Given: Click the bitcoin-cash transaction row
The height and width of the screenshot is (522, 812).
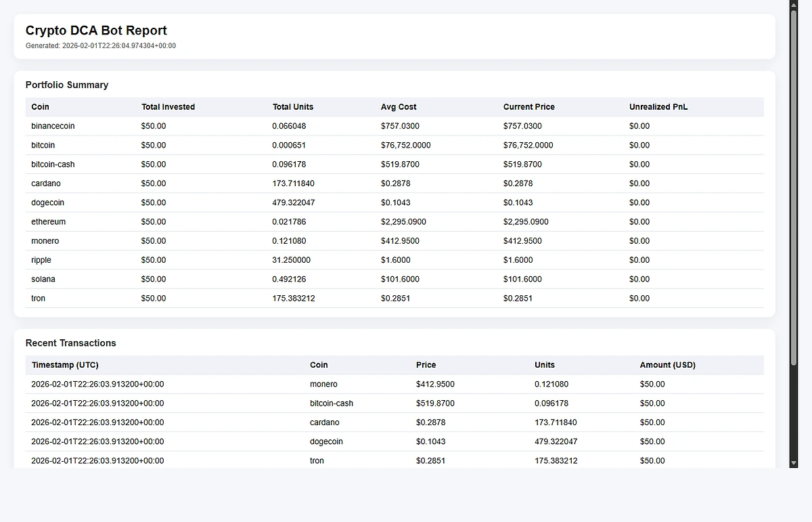Looking at the screenshot, I should 332,403.
